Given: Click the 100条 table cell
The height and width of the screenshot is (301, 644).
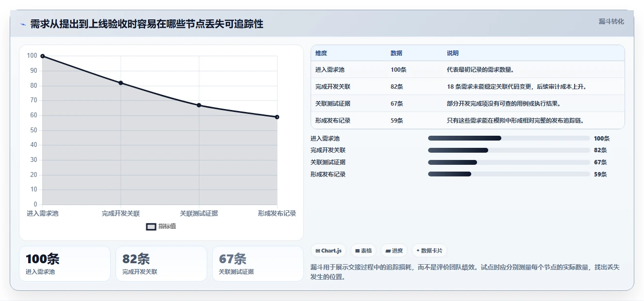Looking at the screenshot, I should (x=398, y=70).
